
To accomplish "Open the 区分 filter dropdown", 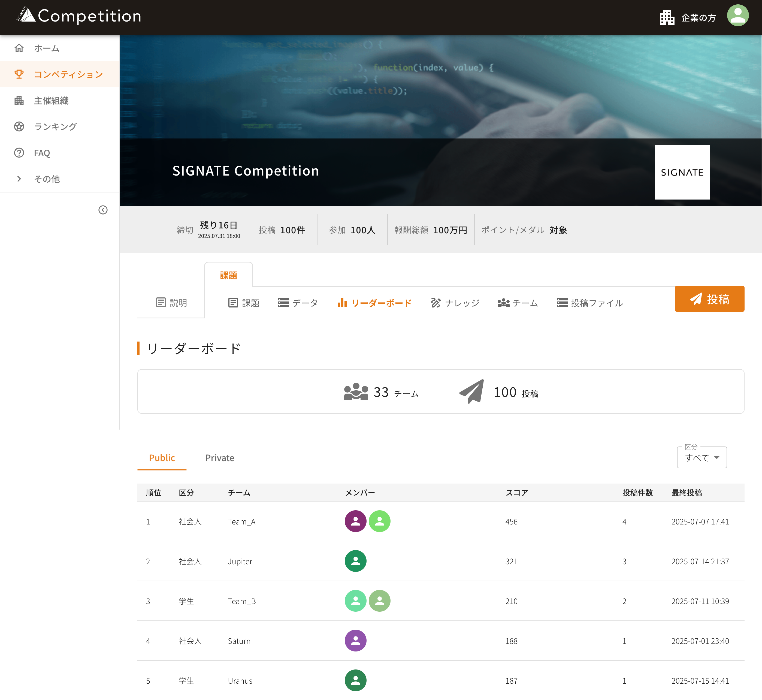I will tap(701, 458).
